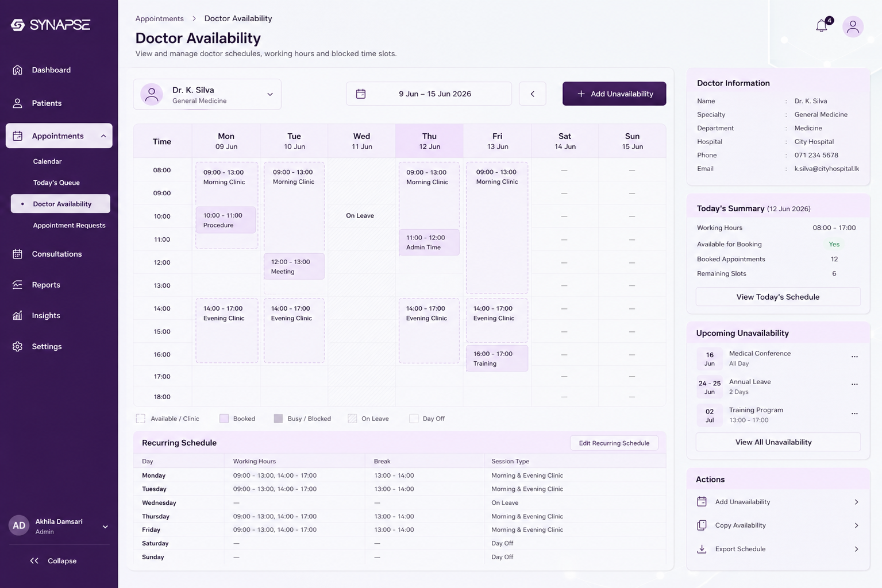The height and width of the screenshot is (588, 882).
Task: Click the Add Unavailability button
Action: point(614,94)
